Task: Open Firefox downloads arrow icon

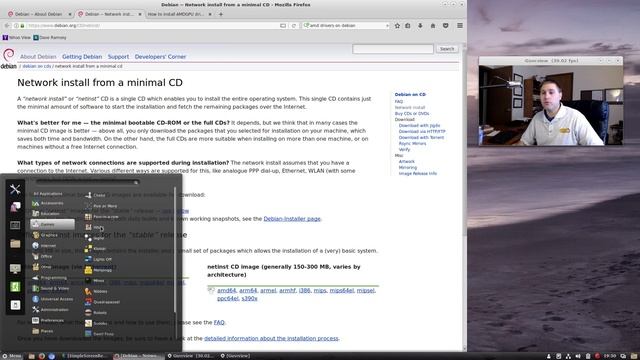Action: click(420, 25)
